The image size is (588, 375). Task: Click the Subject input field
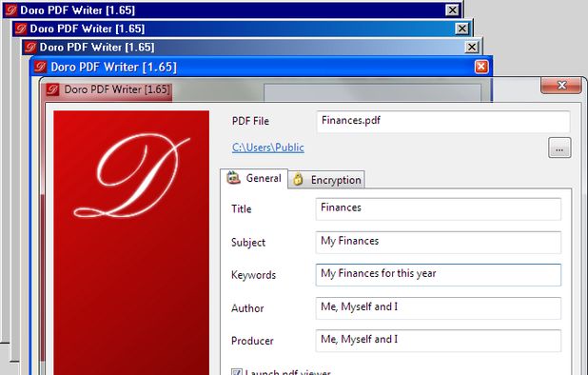click(x=439, y=243)
